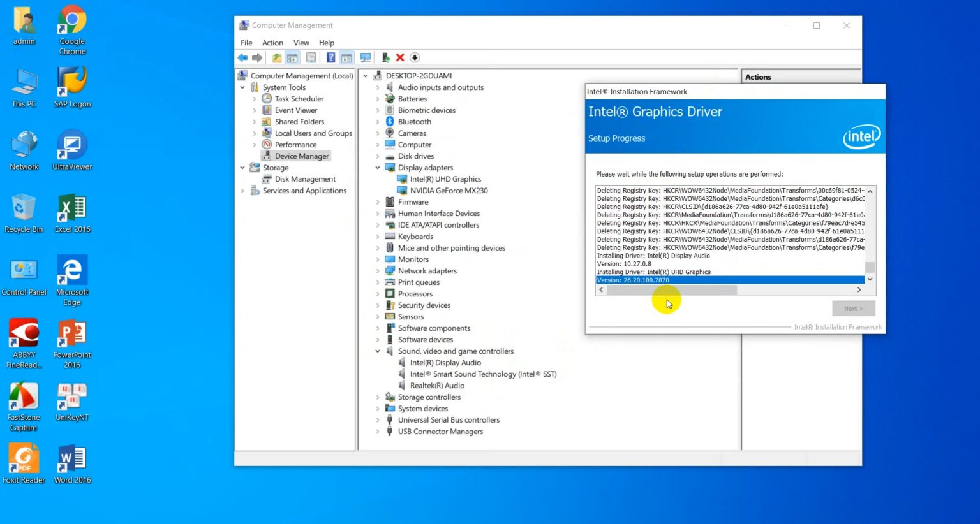
Task: Click the Up one level folder icon
Action: (276, 58)
